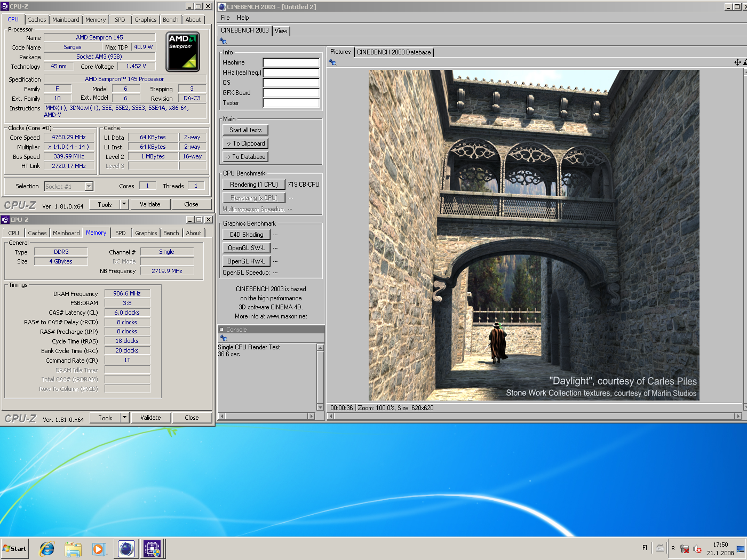
Task: Click the four-arrow move icon above the render
Action: coord(737,62)
